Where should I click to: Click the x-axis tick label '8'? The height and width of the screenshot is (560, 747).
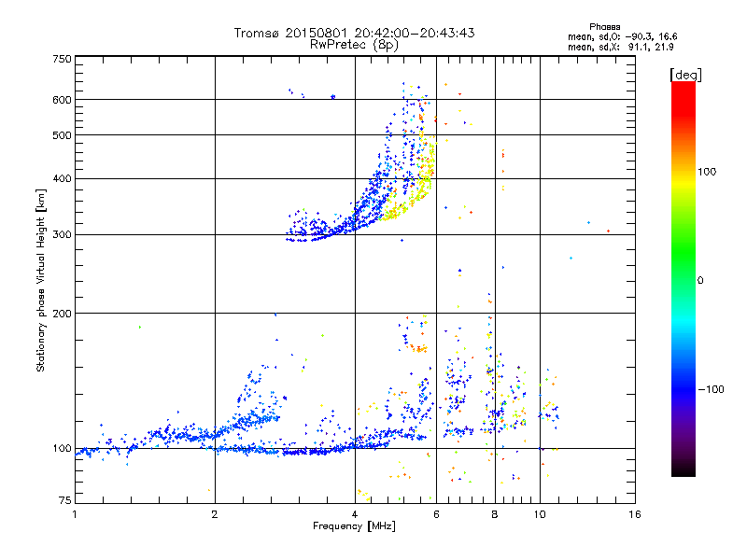pos(495,514)
